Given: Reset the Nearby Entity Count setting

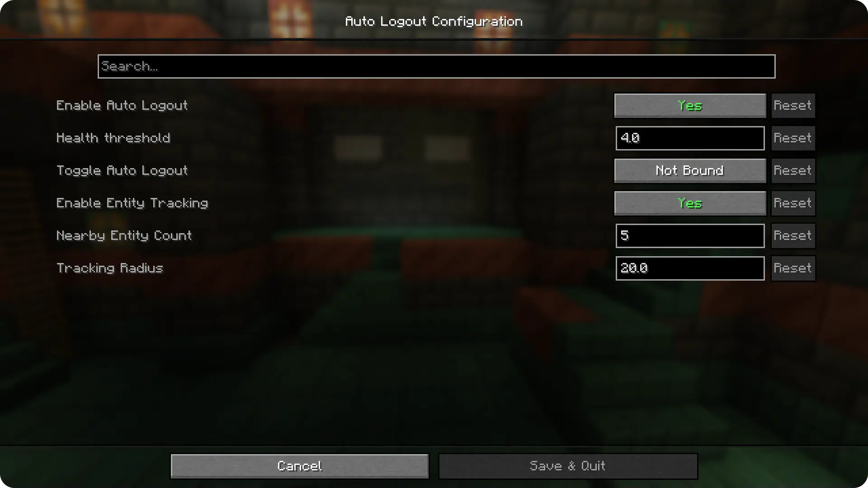Looking at the screenshot, I should point(793,235).
